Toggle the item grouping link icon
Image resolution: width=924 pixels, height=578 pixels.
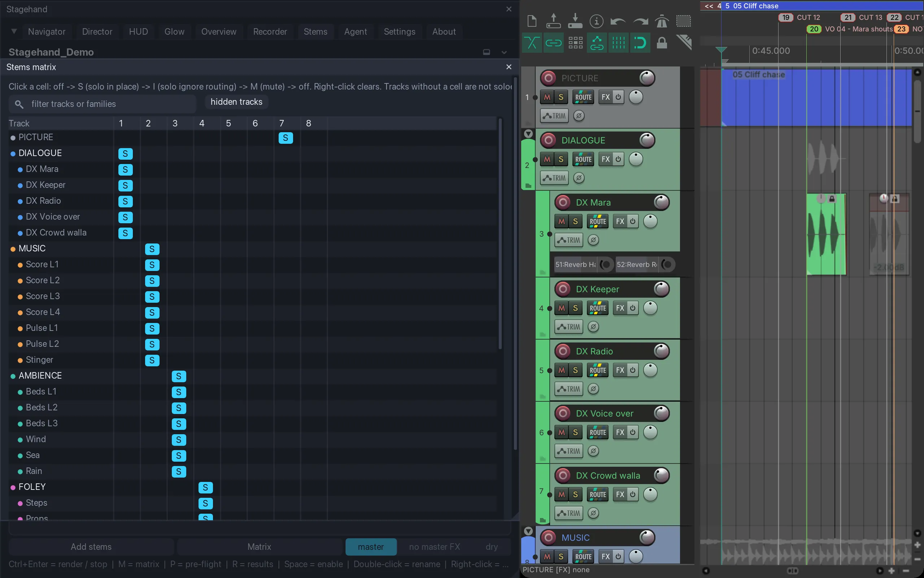[x=553, y=43]
